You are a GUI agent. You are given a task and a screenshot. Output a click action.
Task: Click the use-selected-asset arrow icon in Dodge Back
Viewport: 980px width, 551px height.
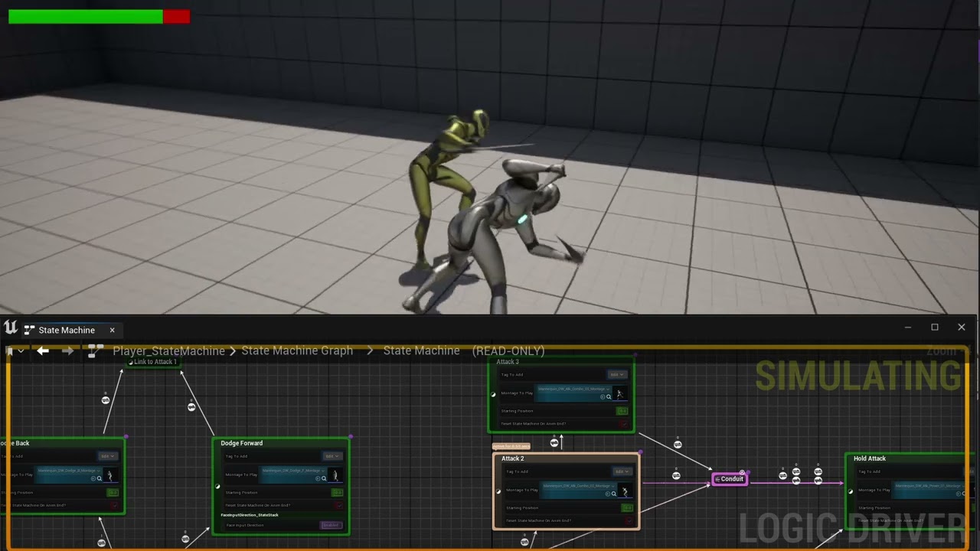tap(93, 478)
